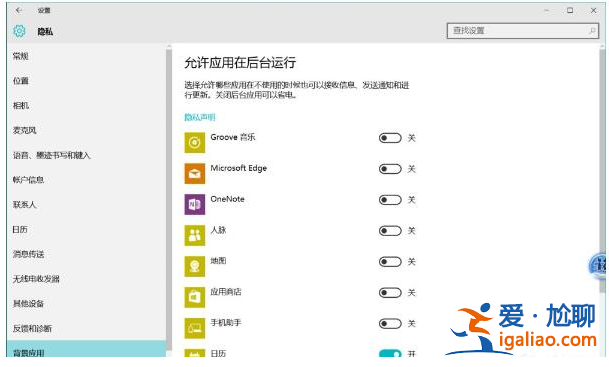Click the 人脉 label text
This screenshot has width=609, height=367.
tap(218, 230)
